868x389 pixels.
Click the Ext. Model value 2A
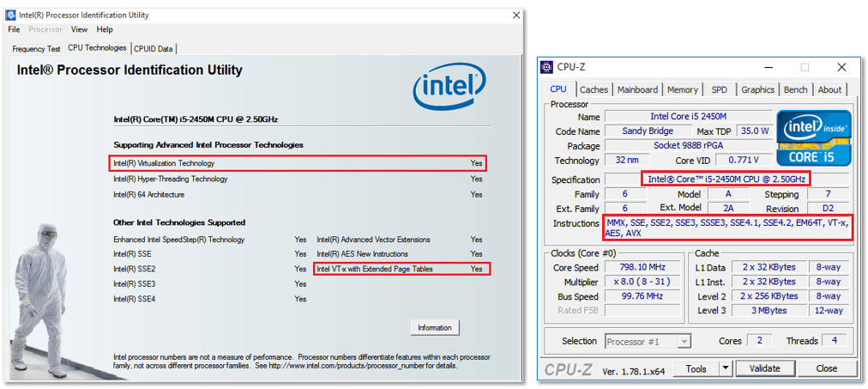pos(728,208)
